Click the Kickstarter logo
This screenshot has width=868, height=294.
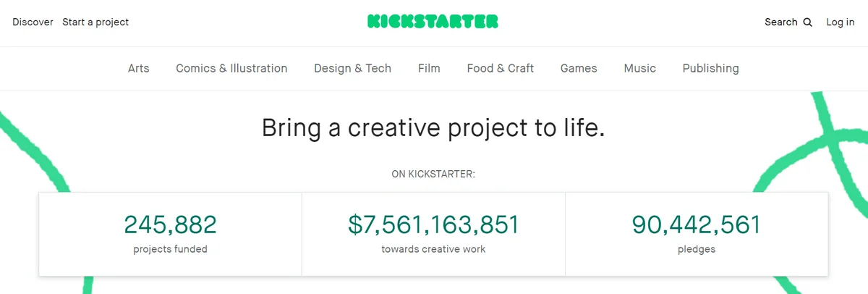(x=433, y=22)
